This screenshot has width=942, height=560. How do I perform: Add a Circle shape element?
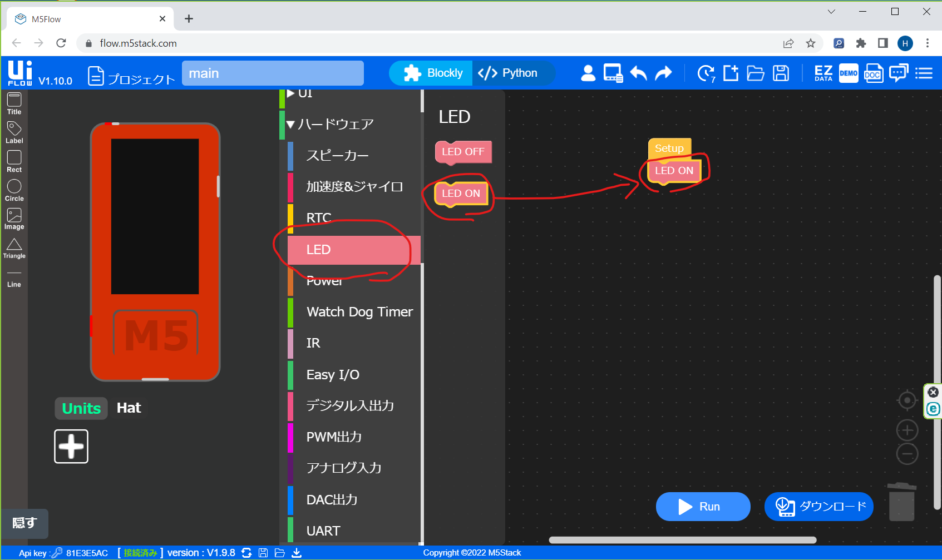[x=14, y=190]
